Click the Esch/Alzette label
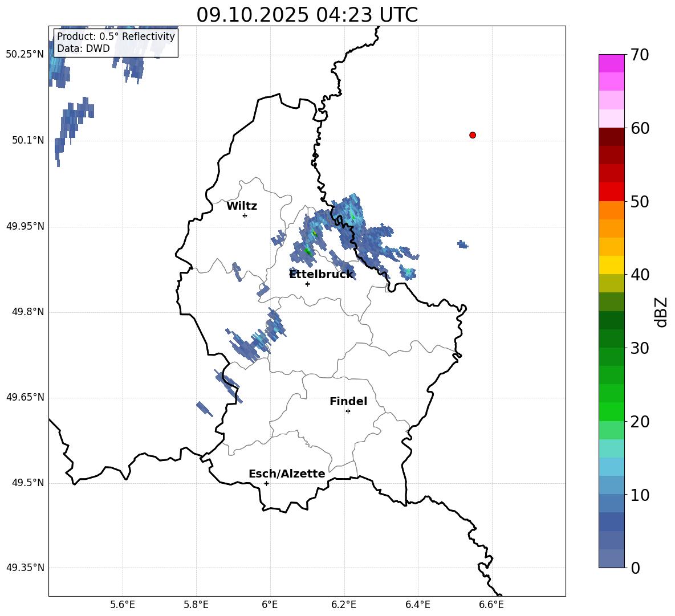Viewport: 675px width, 616px height. (x=287, y=474)
